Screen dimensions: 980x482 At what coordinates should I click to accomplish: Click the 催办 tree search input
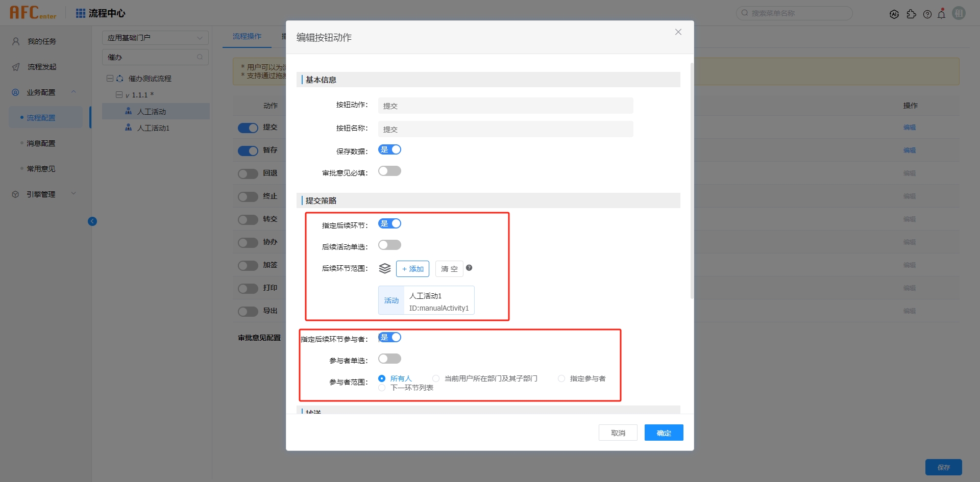(x=156, y=57)
